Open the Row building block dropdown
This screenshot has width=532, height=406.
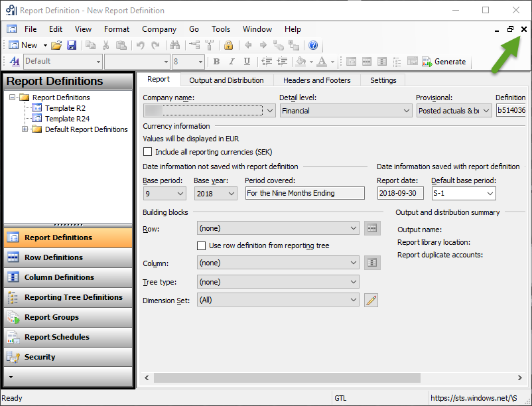click(x=353, y=228)
